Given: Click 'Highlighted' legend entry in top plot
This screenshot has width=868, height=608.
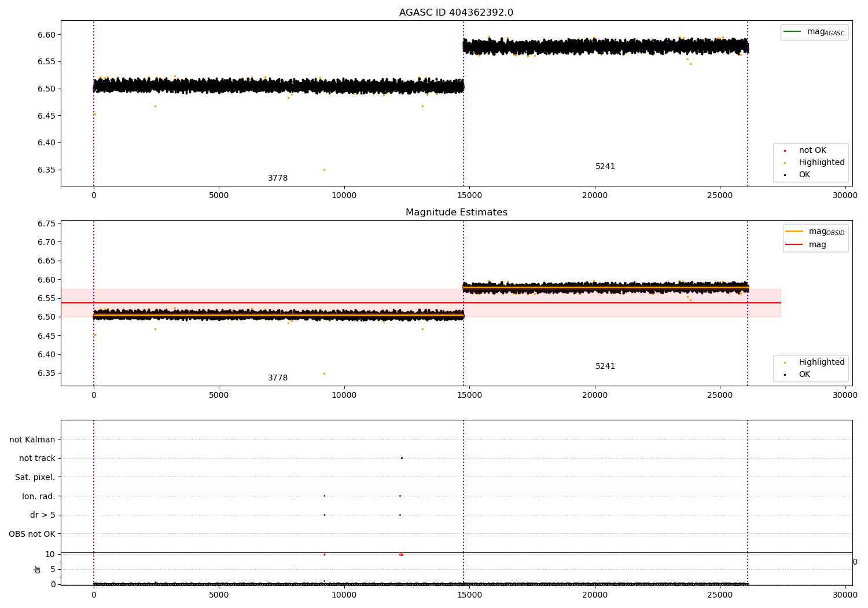Looking at the screenshot, I should 822,162.
